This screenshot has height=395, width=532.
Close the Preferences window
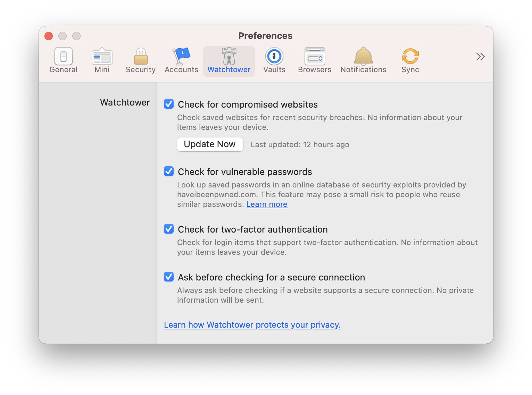click(x=49, y=36)
